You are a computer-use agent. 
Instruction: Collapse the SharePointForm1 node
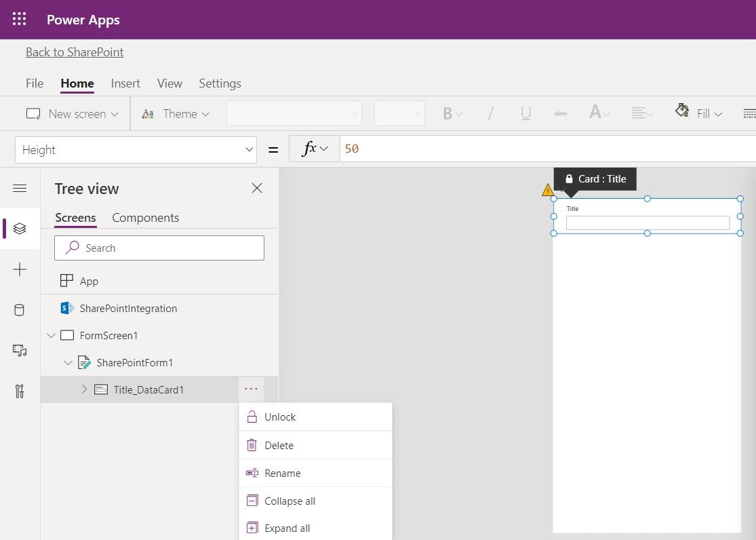pos(68,362)
